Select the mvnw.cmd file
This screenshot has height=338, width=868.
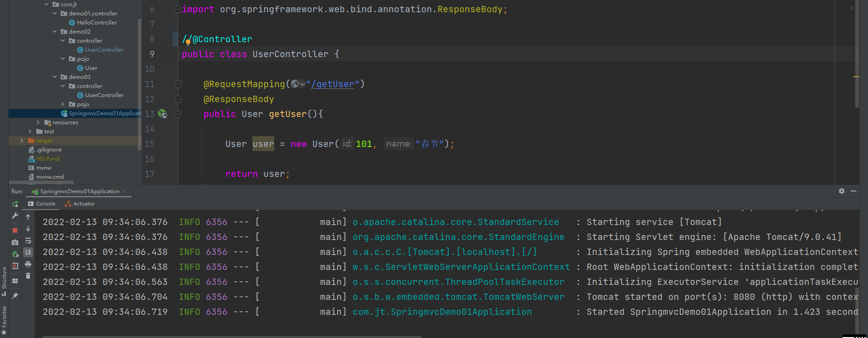50,177
